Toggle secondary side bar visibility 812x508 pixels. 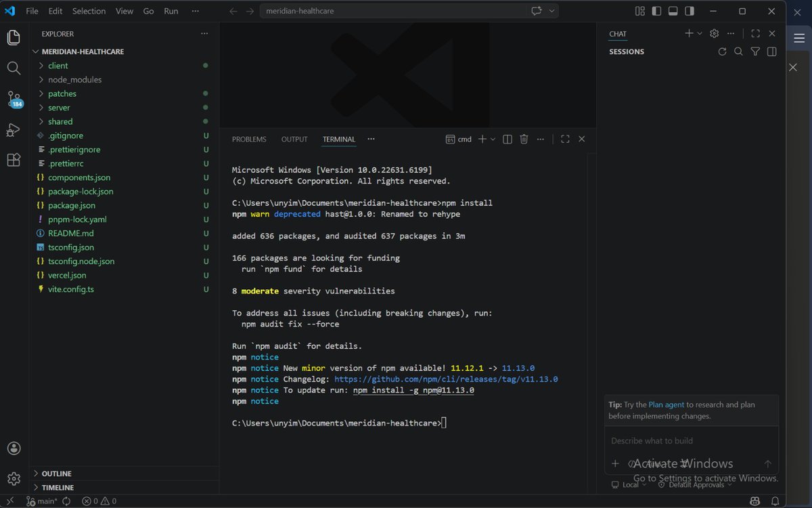click(690, 11)
